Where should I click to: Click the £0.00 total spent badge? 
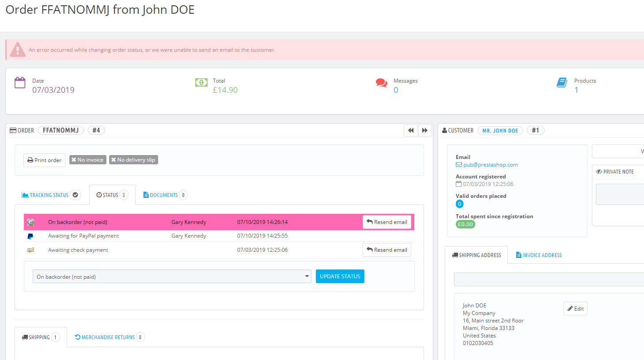tap(466, 224)
